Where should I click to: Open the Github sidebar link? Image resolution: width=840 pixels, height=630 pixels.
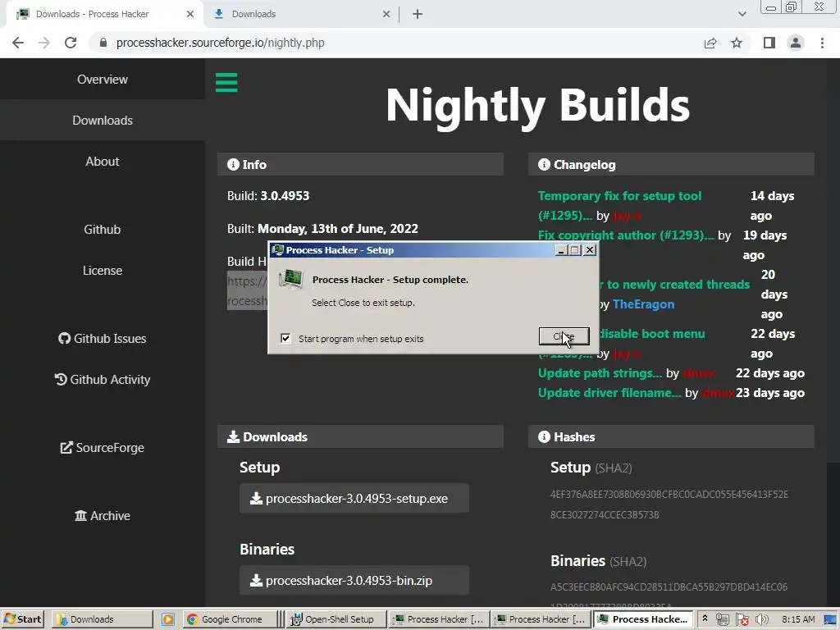(103, 230)
